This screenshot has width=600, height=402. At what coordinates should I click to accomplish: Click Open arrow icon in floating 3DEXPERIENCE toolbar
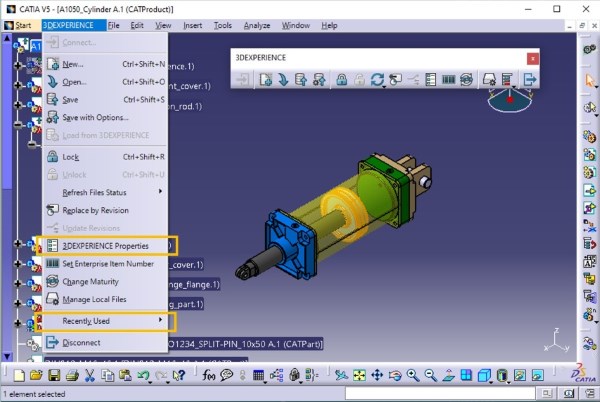coord(283,80)
